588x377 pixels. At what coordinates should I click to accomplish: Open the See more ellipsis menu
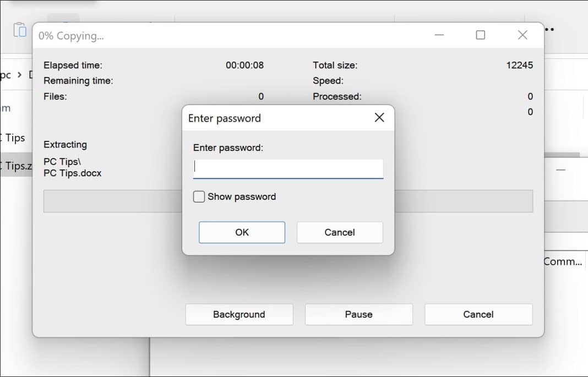(548, 30)
